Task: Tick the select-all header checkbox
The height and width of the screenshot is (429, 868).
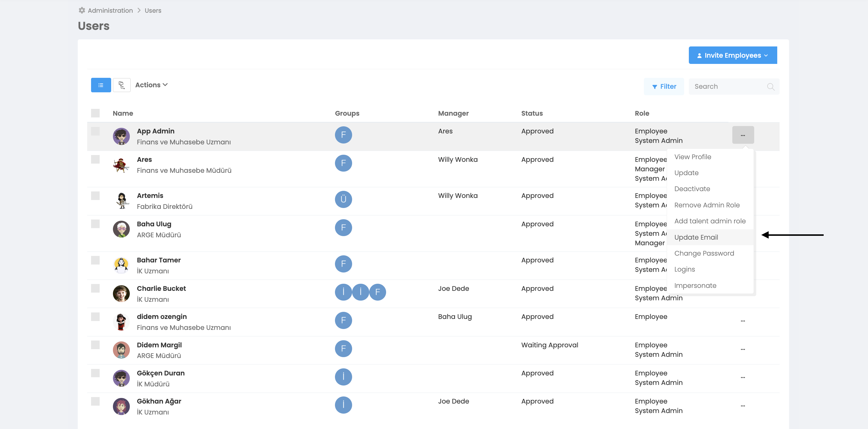Action: pos(95,113)
